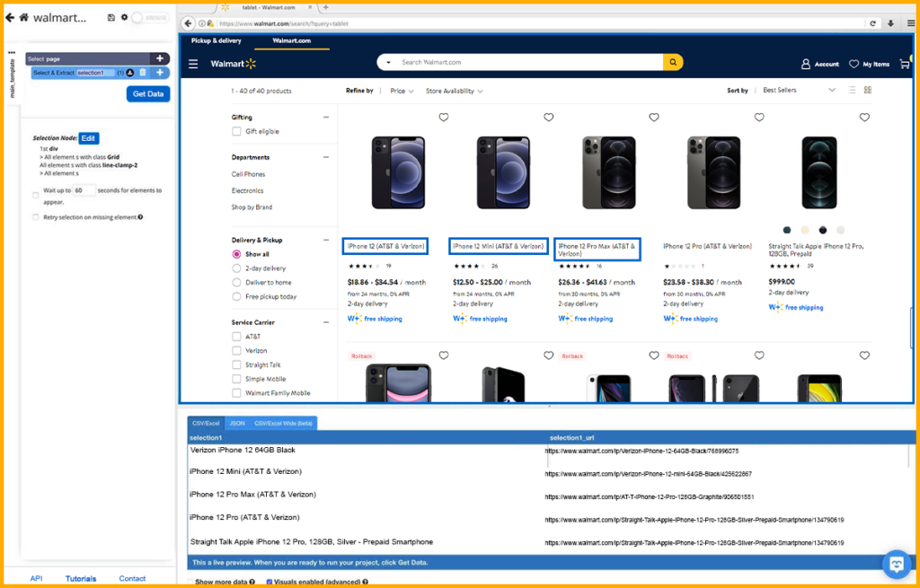
Task: Select the Show all radio button
Action: point(236,254)
